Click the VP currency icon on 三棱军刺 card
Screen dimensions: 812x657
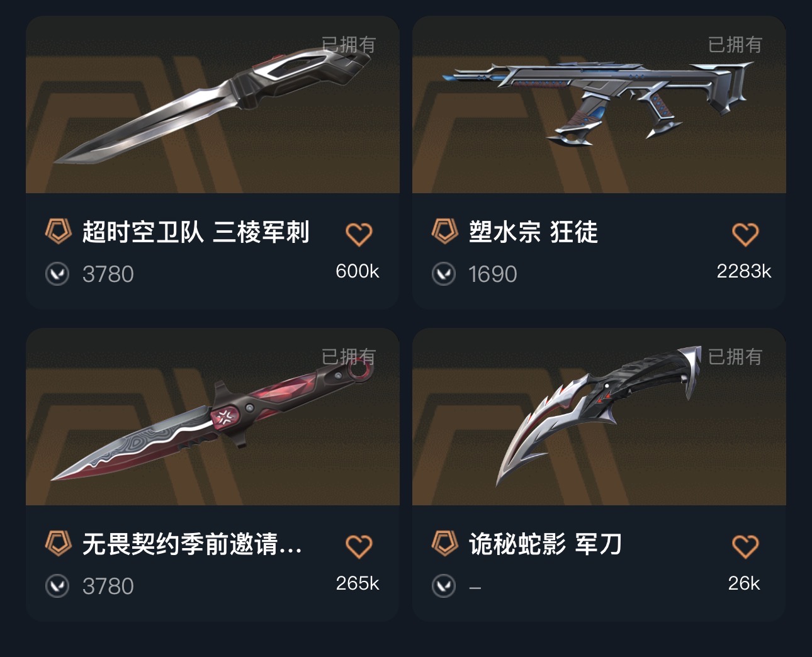[57, 274]
